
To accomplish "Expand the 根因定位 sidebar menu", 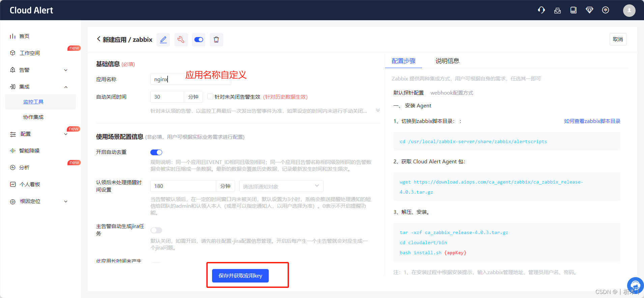I will point(66,201).
